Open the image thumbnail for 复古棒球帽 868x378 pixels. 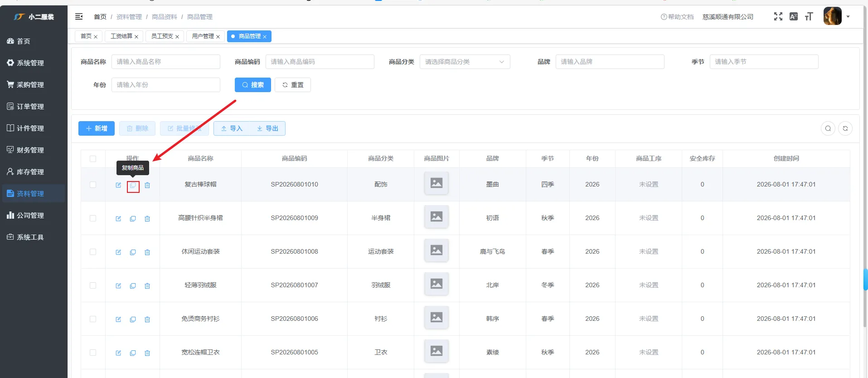pyautogui.click(x=436, y=183)
